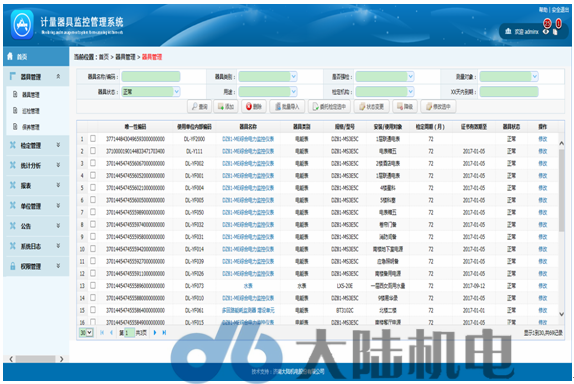Click the table's vertical scrollbar down arrow
574x384 pixels.
point(561,314)
